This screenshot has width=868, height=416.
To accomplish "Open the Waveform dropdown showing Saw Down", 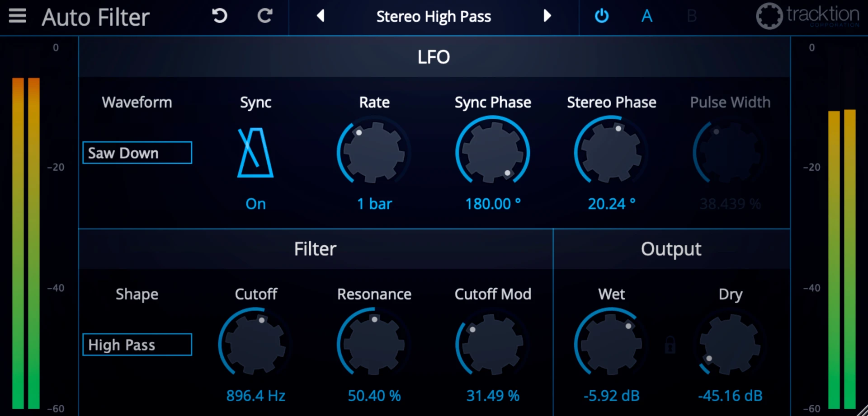I will [x=137, y=153].
